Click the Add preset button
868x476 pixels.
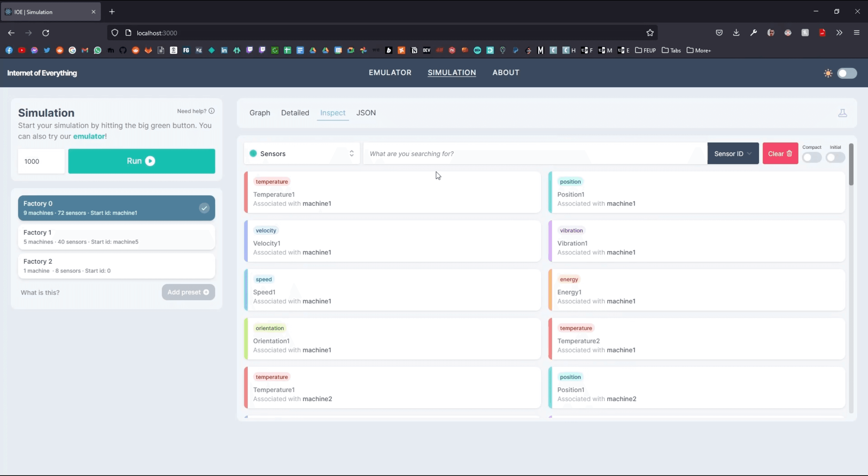click(188, 292)
